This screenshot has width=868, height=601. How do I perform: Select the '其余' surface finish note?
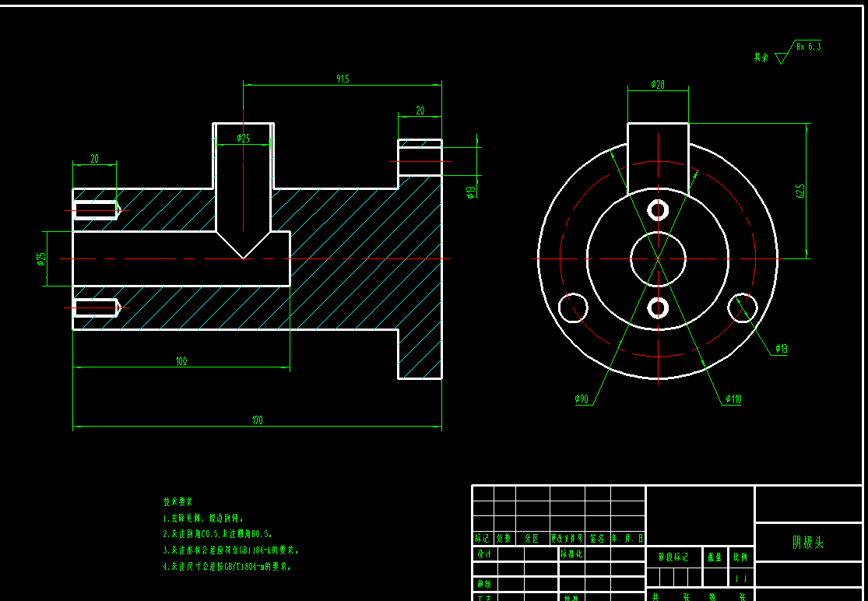(761, 57)
